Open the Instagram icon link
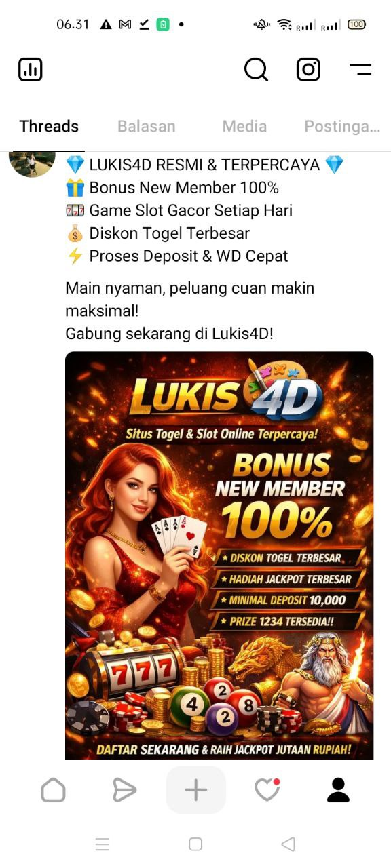This screenshot has height=868, width=391. [308, 69]
